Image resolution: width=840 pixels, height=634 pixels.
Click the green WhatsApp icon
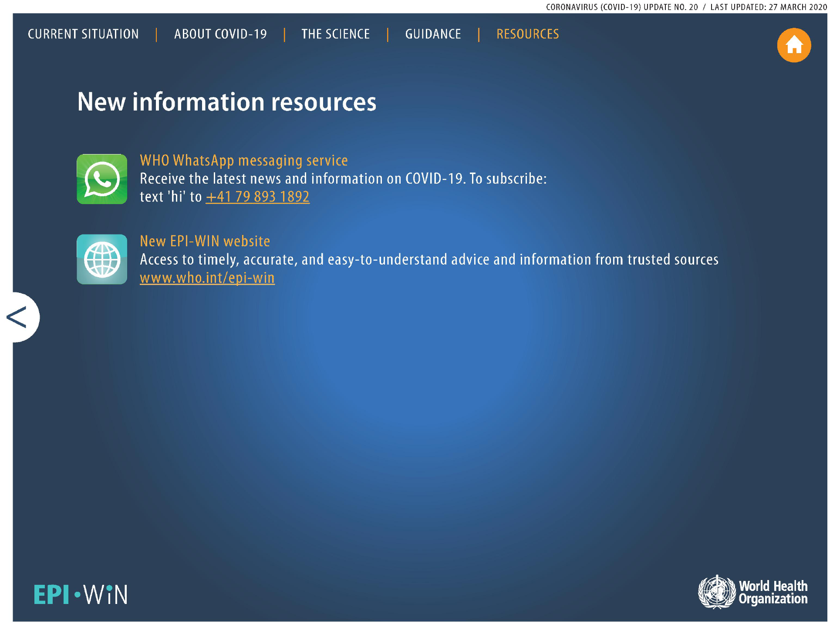click(102, 179)
